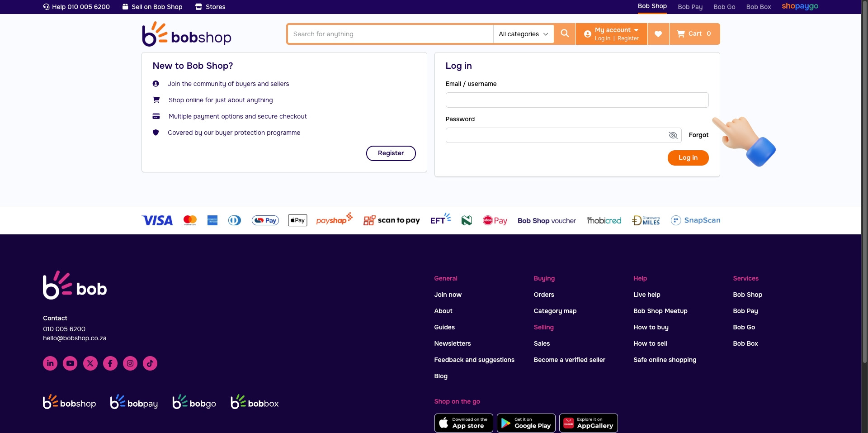Open the Bob Shop voucher logo
The height and width of the screenshot is (433, 868).
pos(547,221)
